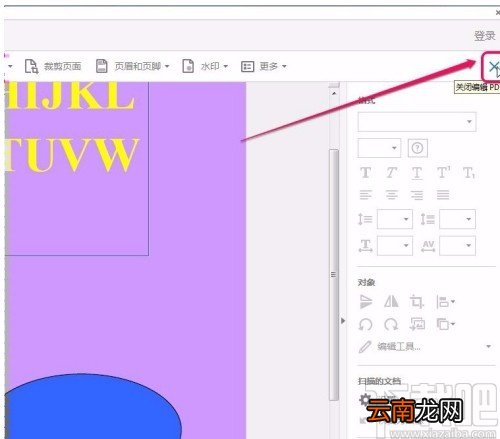
Task: Rotate object clockwise
Action: point(391,324)
